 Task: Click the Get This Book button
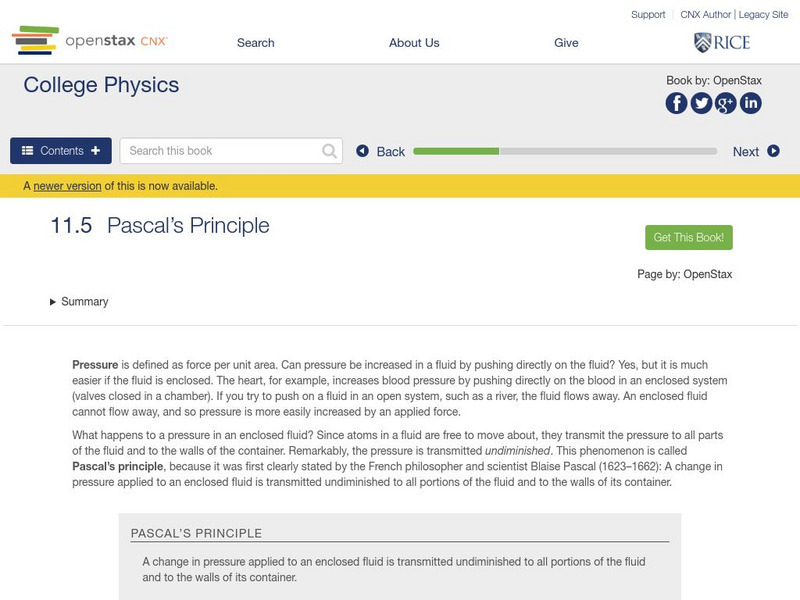689,238
